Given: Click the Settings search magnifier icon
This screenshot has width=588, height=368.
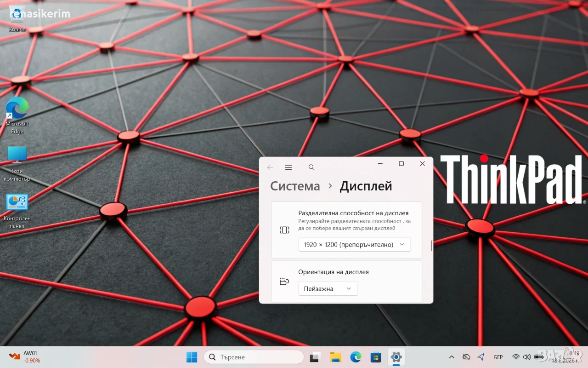Looking at the screenshot, I should [311, 167].
